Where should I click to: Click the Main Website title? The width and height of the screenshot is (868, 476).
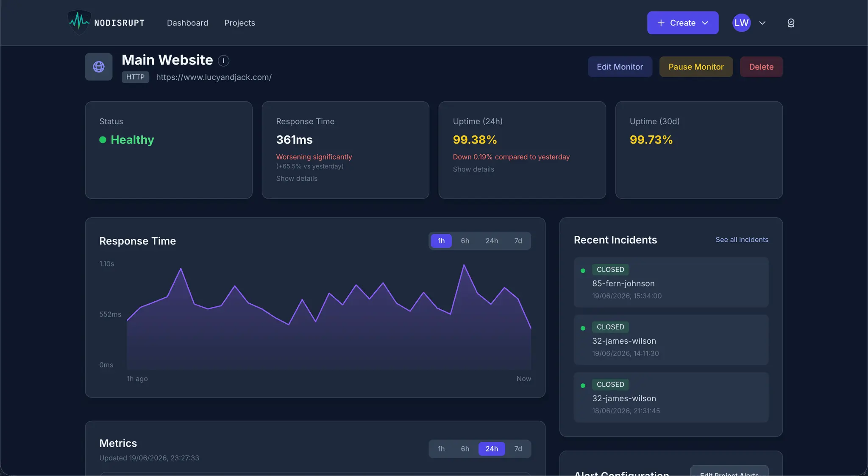[167, 60]
